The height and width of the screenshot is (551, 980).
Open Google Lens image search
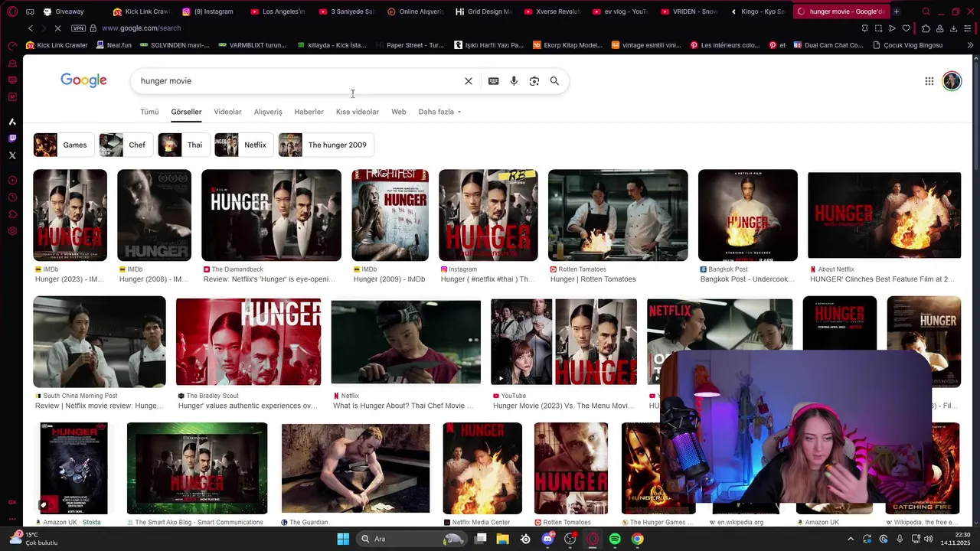(534, 81)
